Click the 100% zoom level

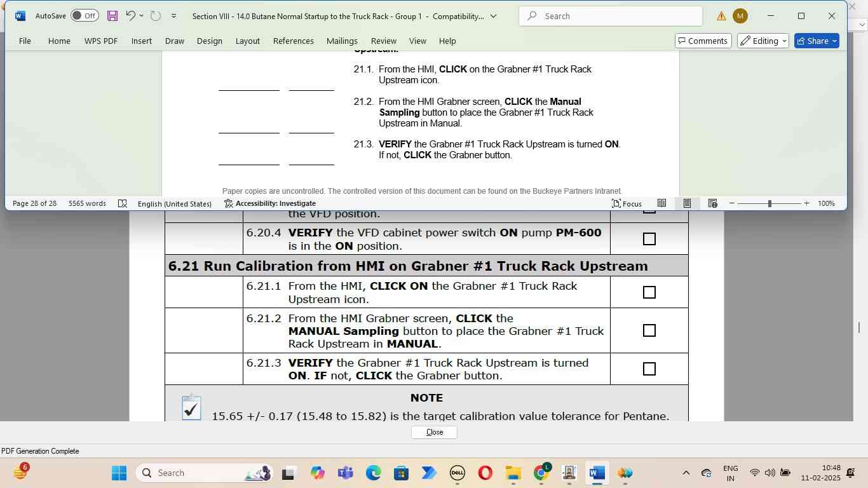coord(826,203)
